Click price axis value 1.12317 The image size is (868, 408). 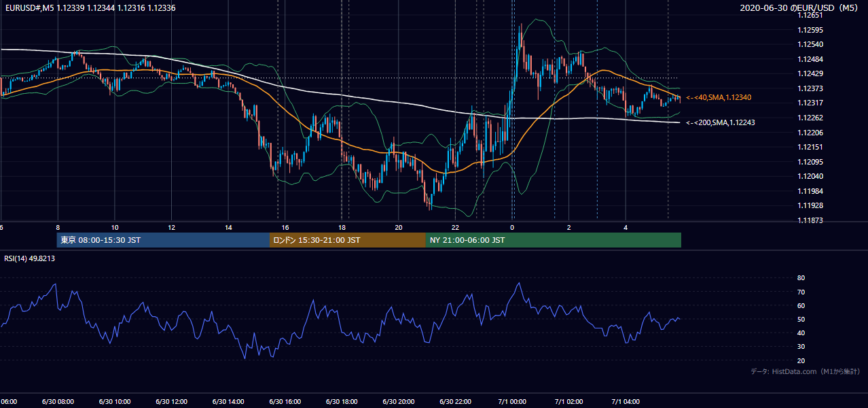[x=810, y=103]
